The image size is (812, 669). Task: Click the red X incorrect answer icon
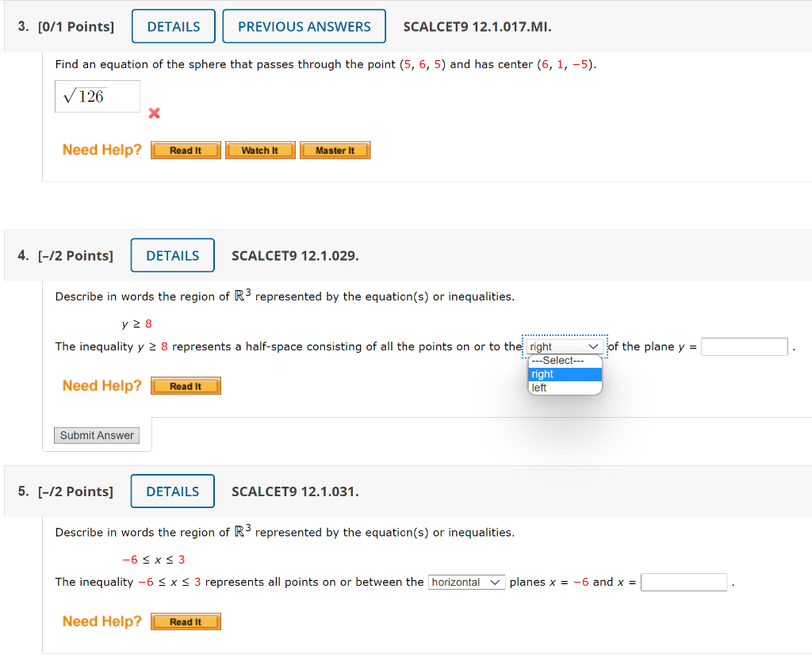point(153,113)
